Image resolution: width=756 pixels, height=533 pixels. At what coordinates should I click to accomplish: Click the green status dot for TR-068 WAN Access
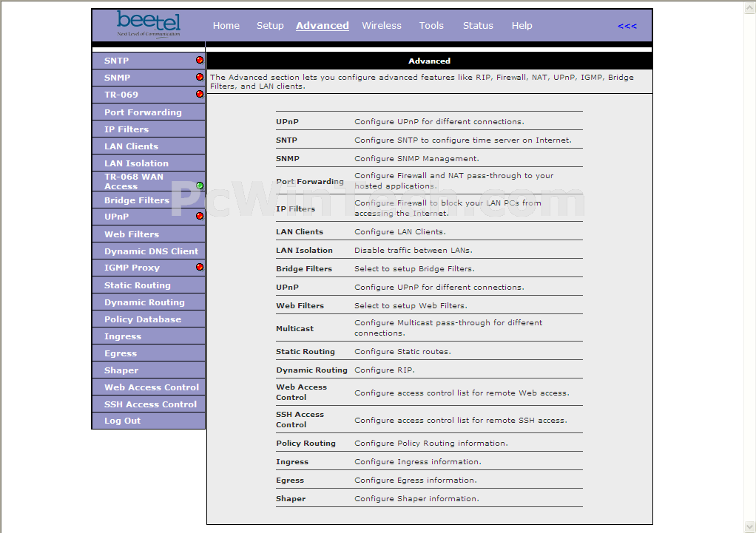tap(200, 186)
